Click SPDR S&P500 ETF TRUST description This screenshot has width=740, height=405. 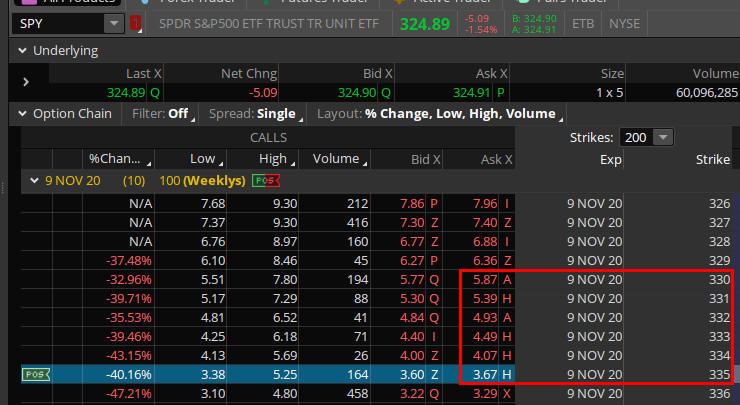269,24
